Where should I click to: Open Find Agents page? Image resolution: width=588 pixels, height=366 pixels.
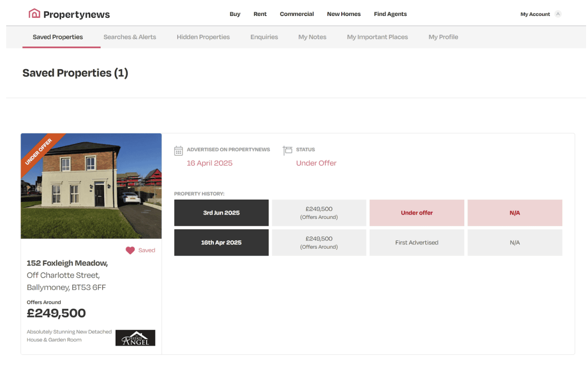click(390, 14)
